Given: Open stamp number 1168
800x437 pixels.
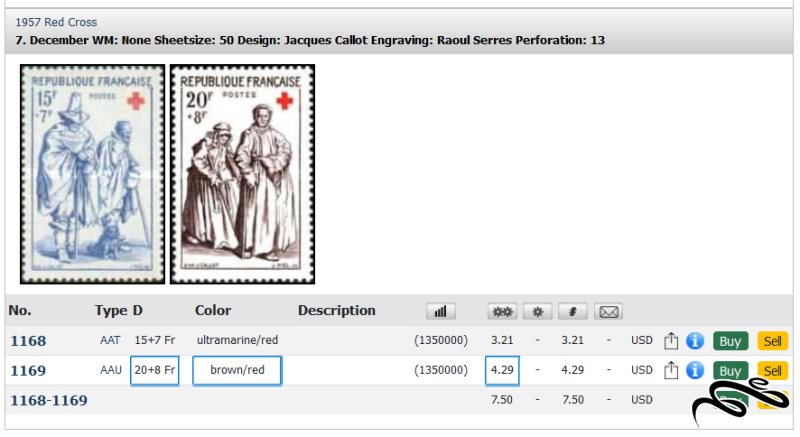Looking at the screenshot, I should click(28, 341).
